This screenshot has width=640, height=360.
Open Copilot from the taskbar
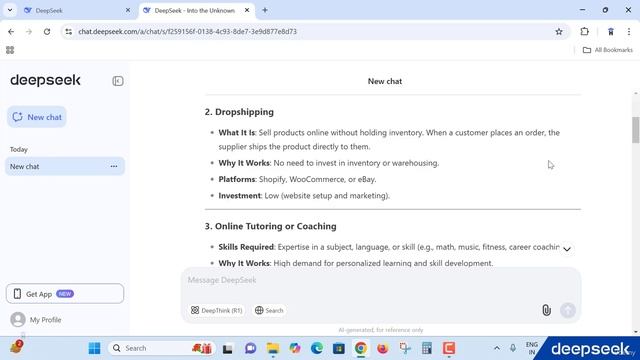coord(295,348)
